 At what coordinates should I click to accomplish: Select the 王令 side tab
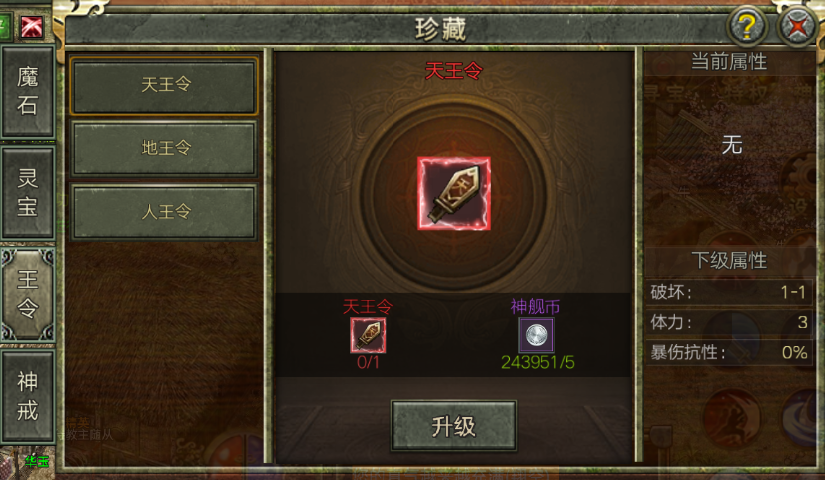pos(28,294)
